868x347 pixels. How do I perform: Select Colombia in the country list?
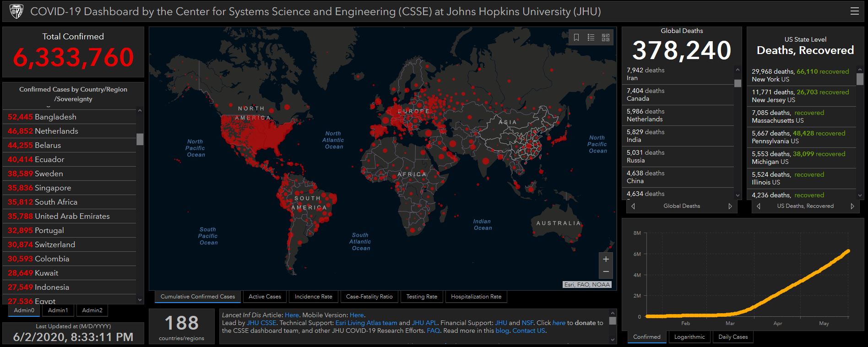(70, 259)
